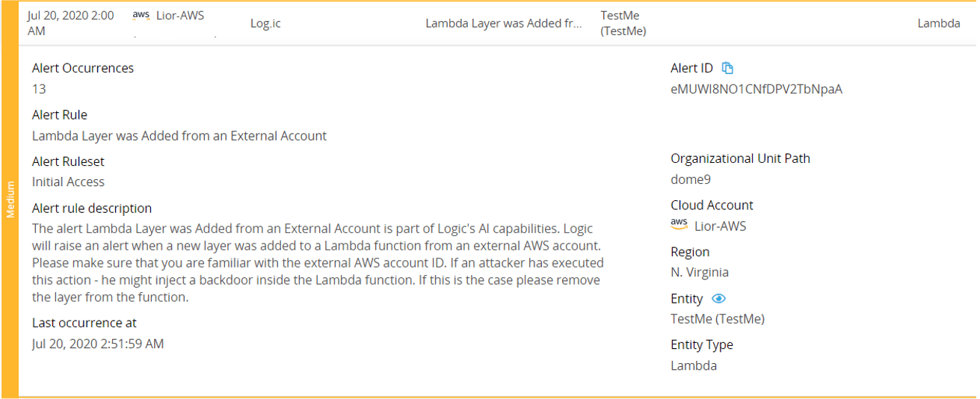Screen dimensions: 980x399
Task: Click the alert rule description paragraph
Action: point(318,262)
